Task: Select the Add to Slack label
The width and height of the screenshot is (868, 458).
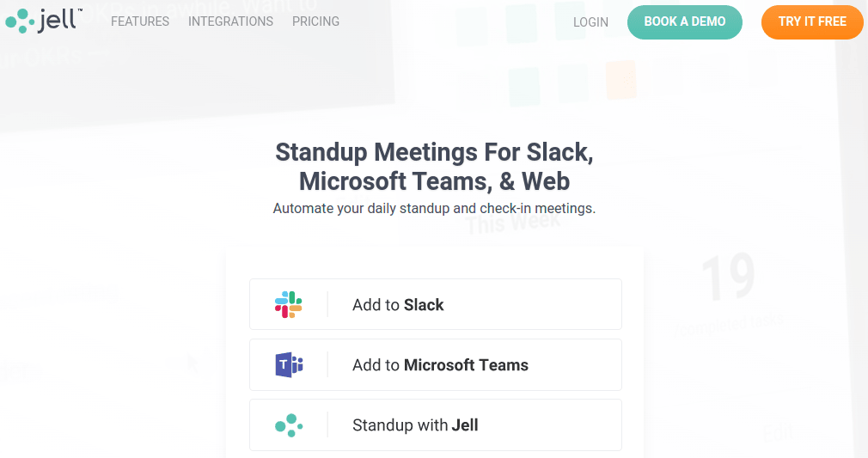Action: click(398, 304)
